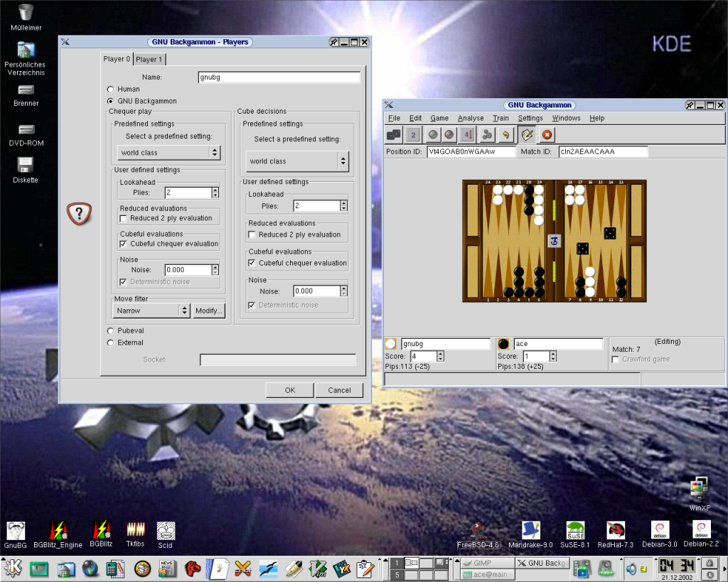The width and height of the screenshot is (728, 582).
Task: Click the doubling cube '2' toolbar icon
Action: pyautogui.click(x=413, y=134)
